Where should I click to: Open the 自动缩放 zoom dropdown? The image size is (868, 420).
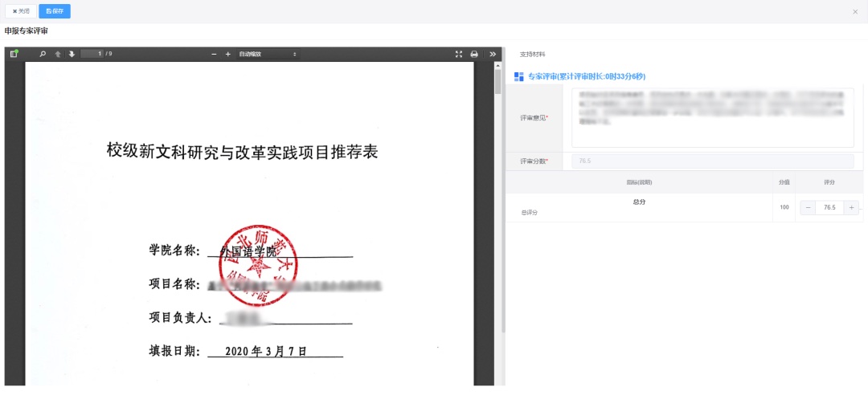[268, 54]
